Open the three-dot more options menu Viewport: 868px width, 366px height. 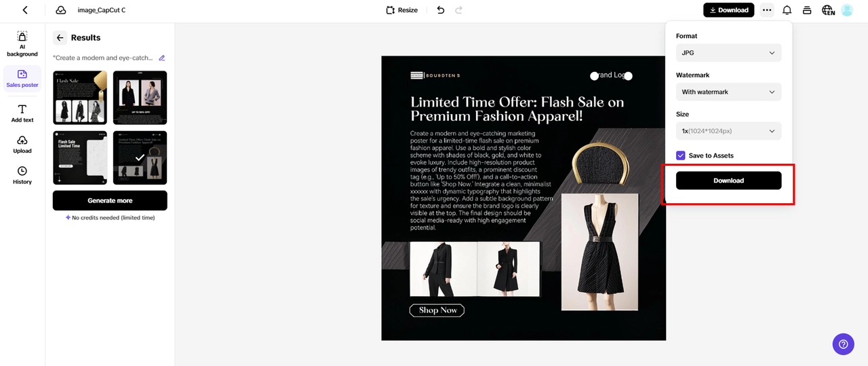click(x=767, y=10)
